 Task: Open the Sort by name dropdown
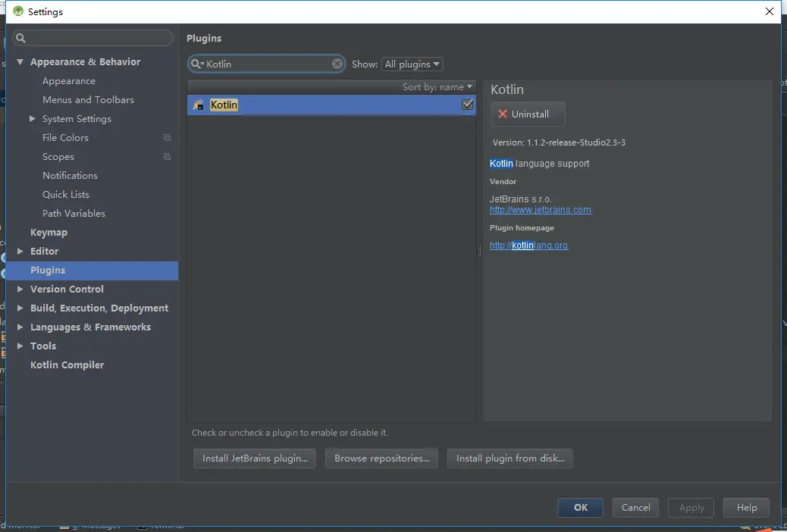click(437, 87)
